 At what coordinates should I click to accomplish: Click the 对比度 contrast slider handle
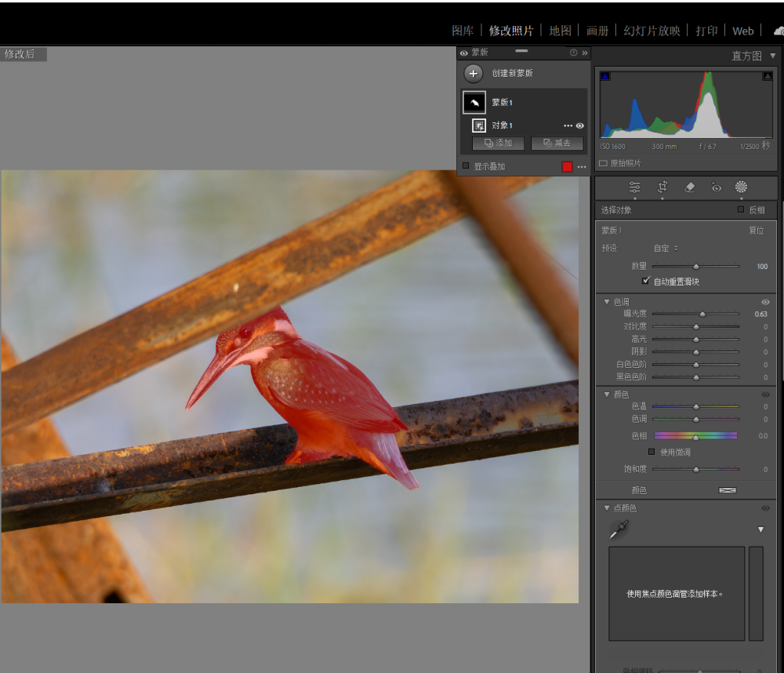coord(696,327)
